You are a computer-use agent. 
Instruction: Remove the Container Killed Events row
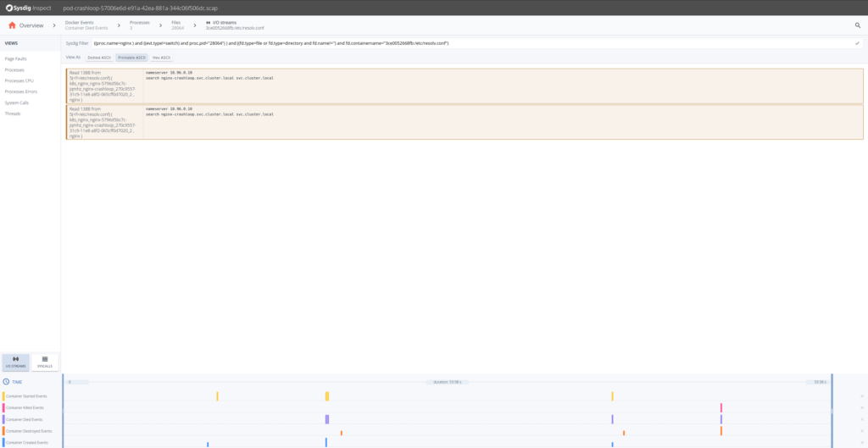862,407
